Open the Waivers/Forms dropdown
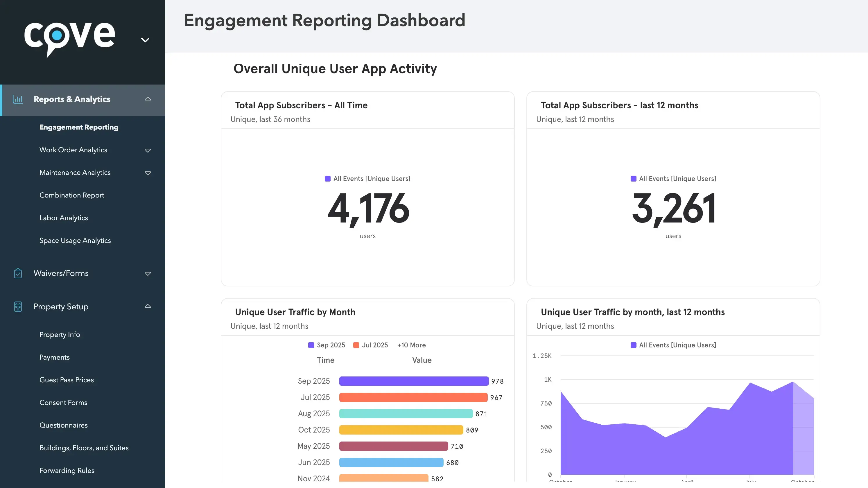The image size is (868, 488). coord(148,274)
